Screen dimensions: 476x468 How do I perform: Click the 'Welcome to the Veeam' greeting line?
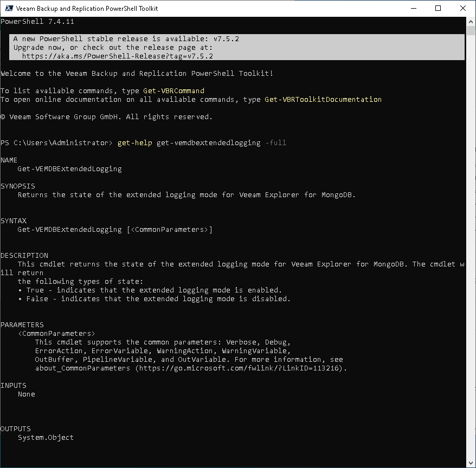pos(137,74)
